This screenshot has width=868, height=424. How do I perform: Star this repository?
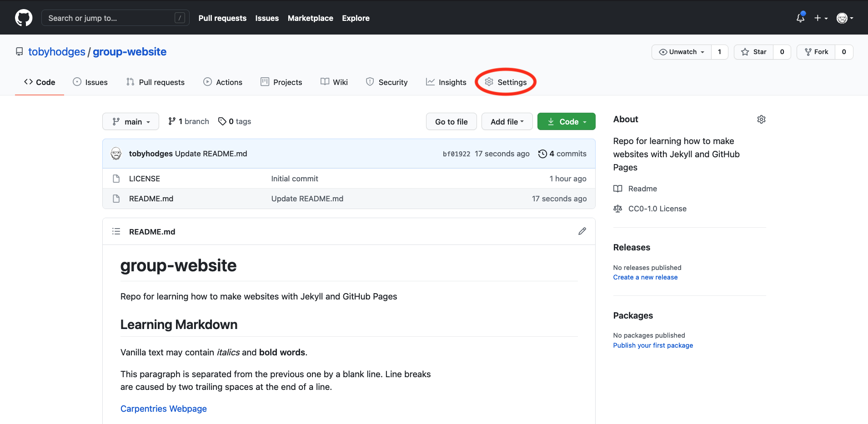[x=753, y=52]
